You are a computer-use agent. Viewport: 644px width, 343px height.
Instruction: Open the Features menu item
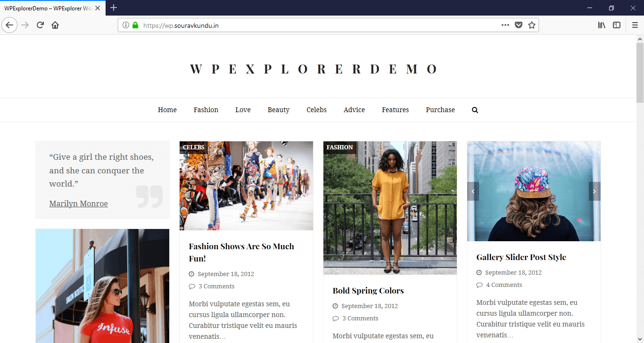pyautogui.click(x=395, y=110)
